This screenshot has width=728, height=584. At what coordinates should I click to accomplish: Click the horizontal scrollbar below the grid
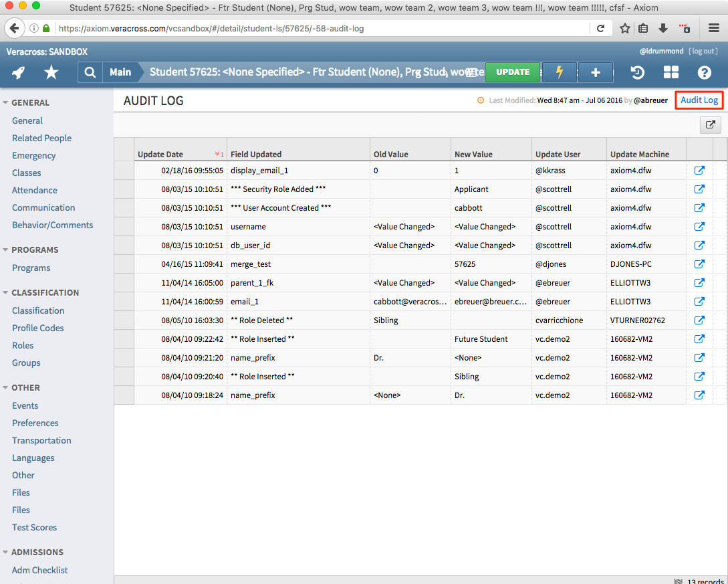pyautogui.click(x=401, y=575)
